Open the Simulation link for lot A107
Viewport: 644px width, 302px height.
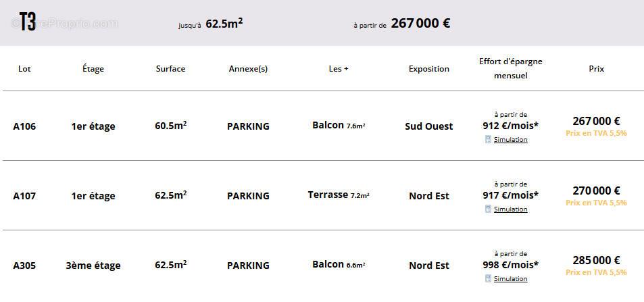[x=510, y=209]
